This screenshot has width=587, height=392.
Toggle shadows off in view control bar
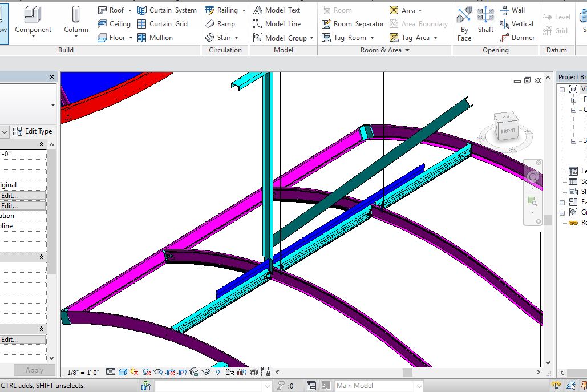148,373
